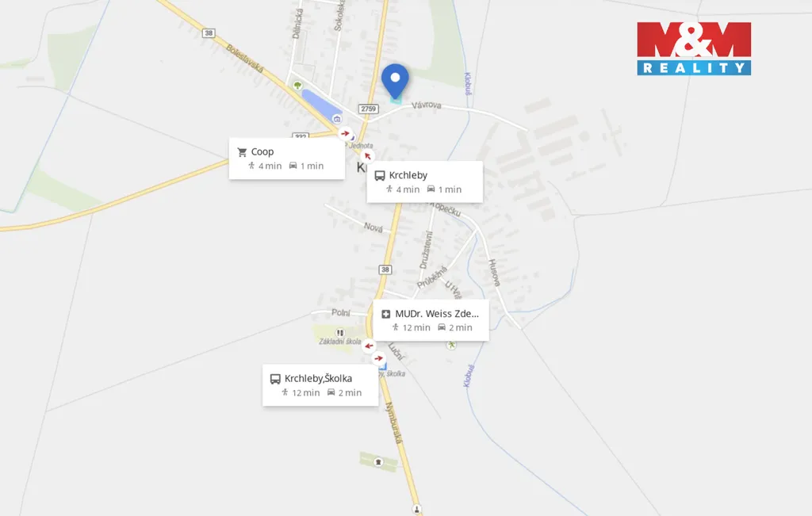Select the medical cross icon for MUDr. Weiss
This screenshot has height=516, width=812.
click(386, 314)
